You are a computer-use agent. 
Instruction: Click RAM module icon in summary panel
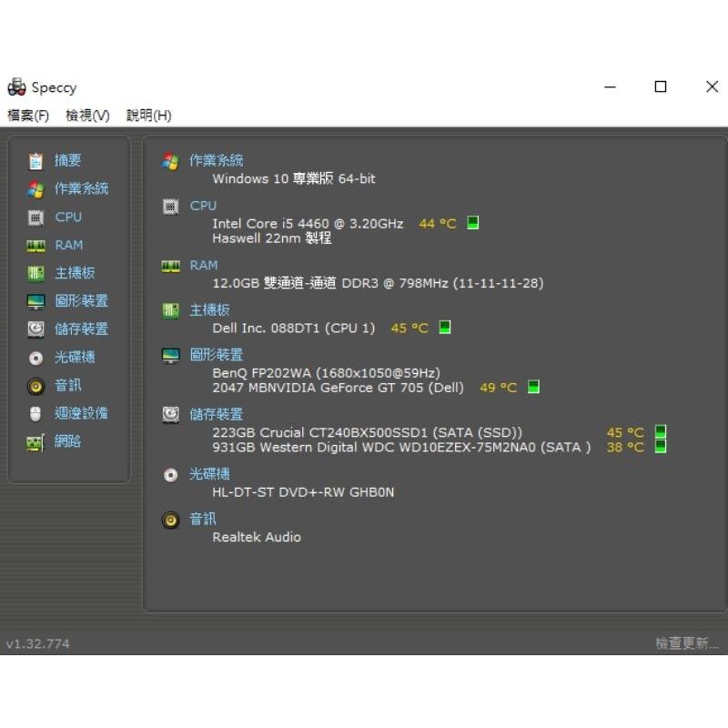point(170,267)
